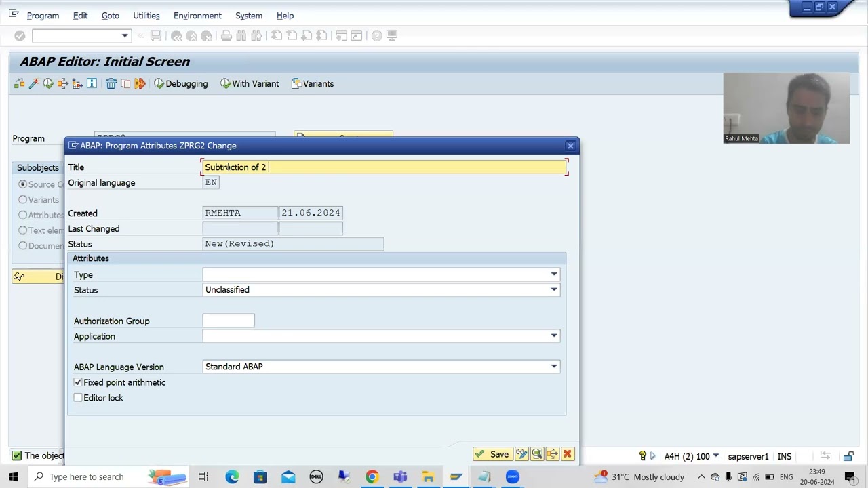Open the Application dropdown
Image resolution: width=868 pixels, height=488 pixels.
(554, 335)
